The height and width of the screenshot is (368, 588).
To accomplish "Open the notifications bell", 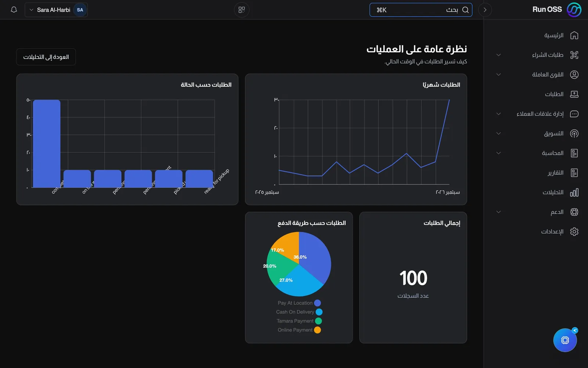I will tap(14, 10).
